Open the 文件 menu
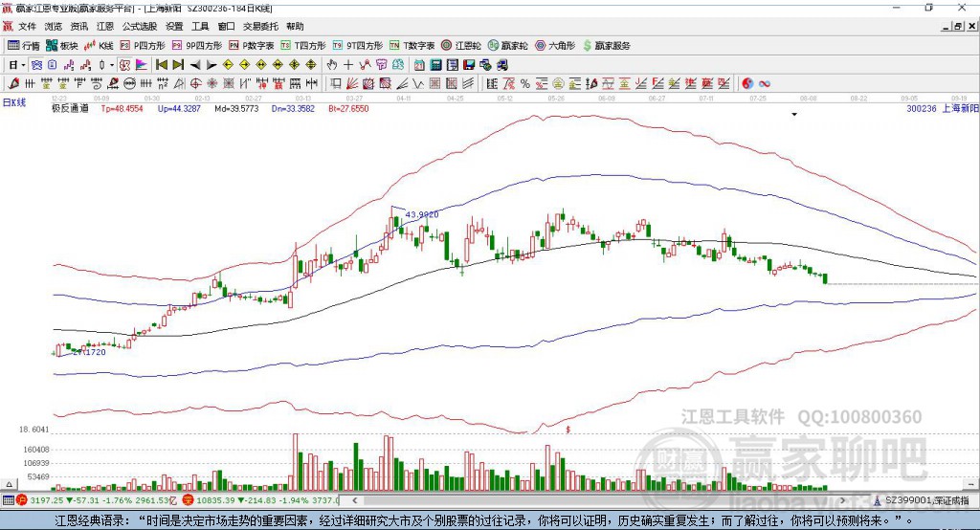The height and width of the screenshot is (530, 980). click(28, 26)
